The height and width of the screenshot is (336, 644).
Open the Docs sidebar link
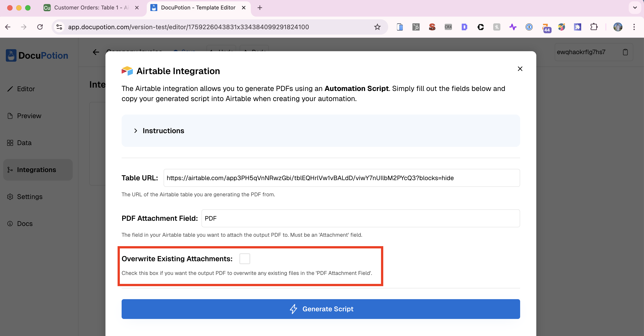click(x=24, y=224)
